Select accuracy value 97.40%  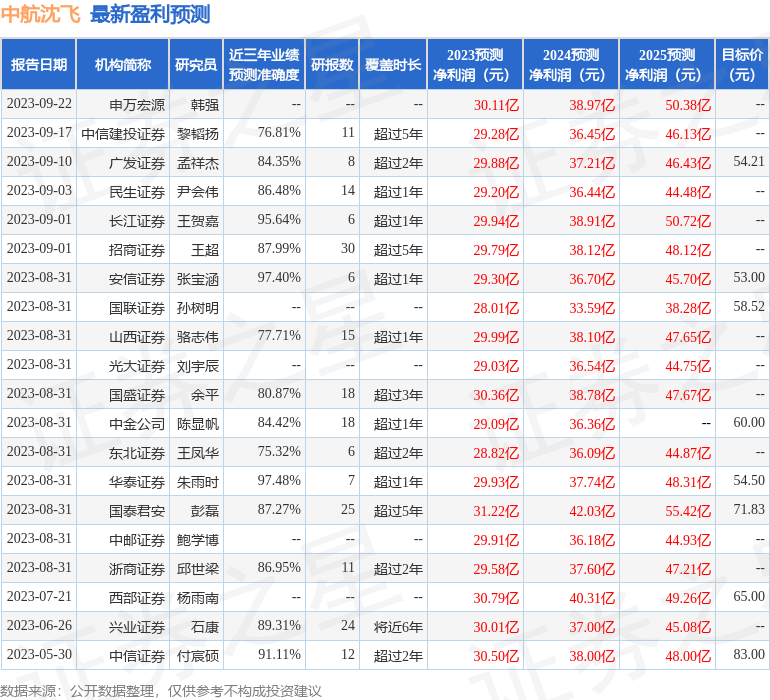[x=279, y=278]
